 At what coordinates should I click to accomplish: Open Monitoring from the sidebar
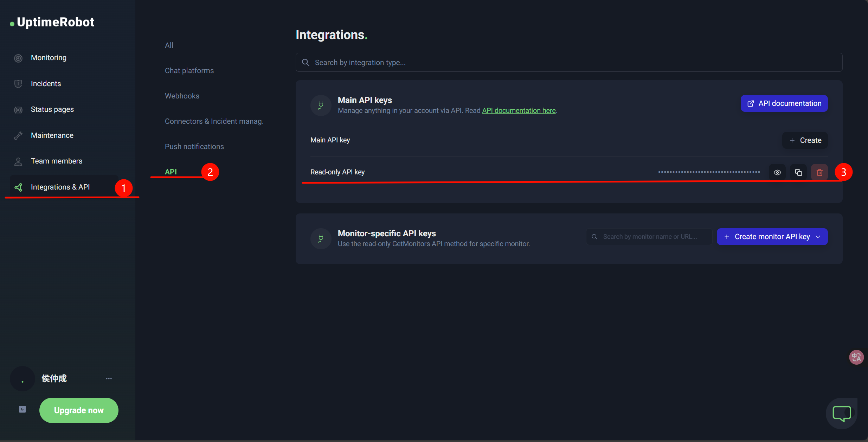(49, 58)
